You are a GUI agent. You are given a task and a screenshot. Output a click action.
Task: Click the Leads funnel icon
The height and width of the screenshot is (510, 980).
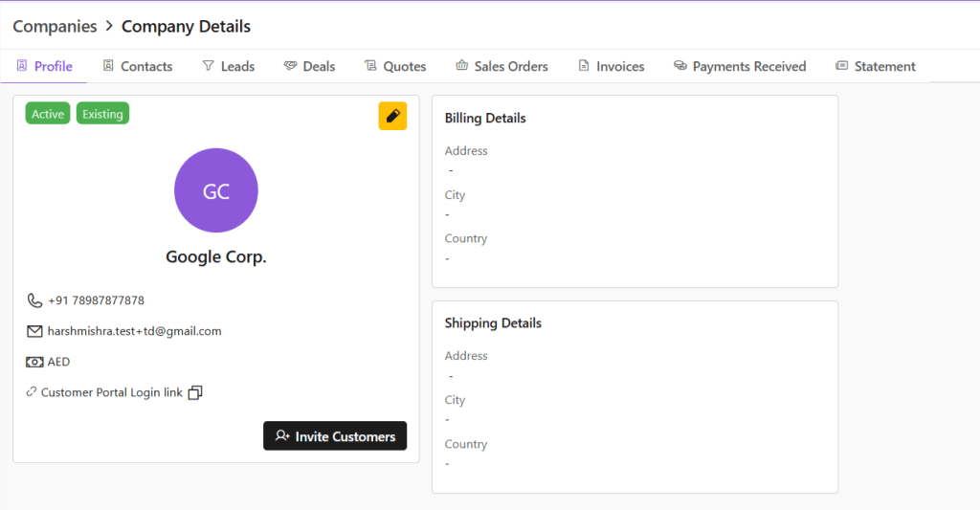click(x=208, y=66)
